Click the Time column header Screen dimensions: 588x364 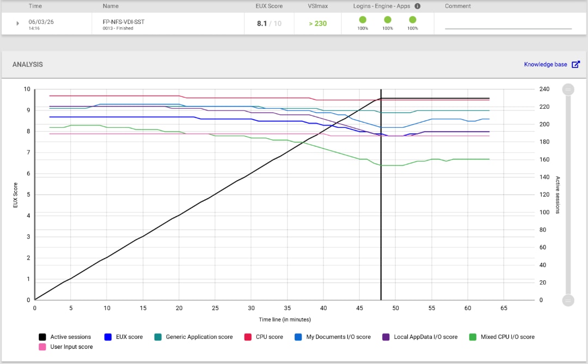tap(35, 6)
